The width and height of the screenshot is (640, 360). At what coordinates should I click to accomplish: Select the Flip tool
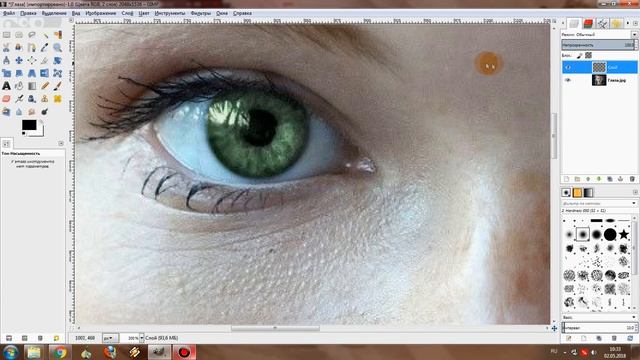(x=45, y=73)
